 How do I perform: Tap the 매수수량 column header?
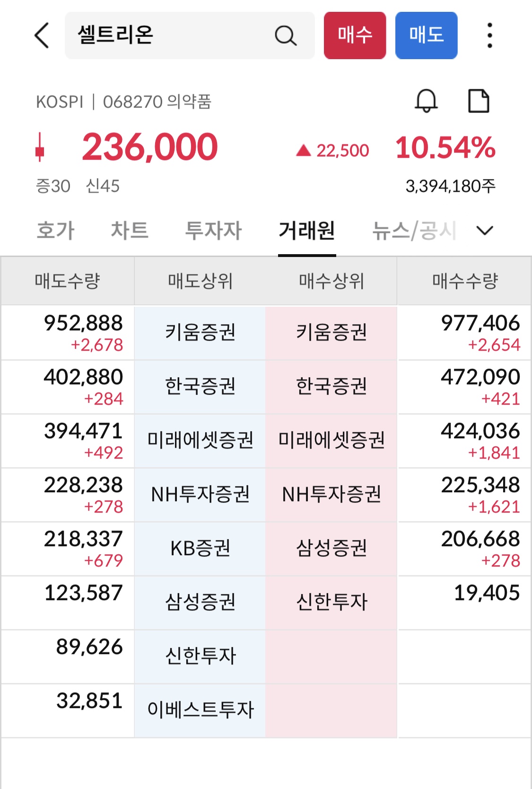click(465, 281)
